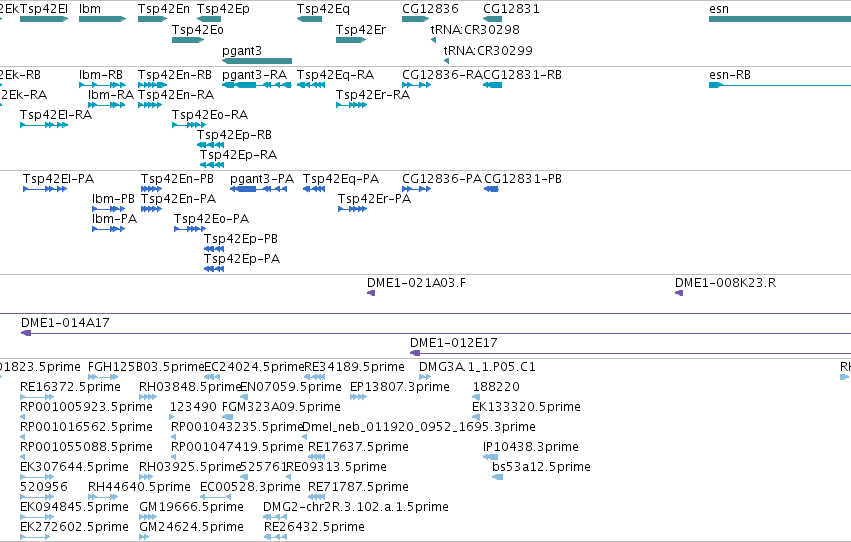Screen dimensions: 851x542
Task: Click the Tsp42Er-RA transcript label
Action: pyautogui.click(x=373, y=94)
